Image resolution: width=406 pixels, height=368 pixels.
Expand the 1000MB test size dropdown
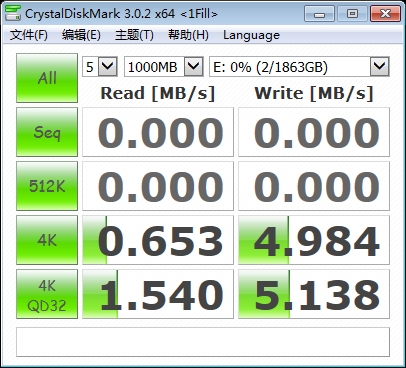click(193, 67)
